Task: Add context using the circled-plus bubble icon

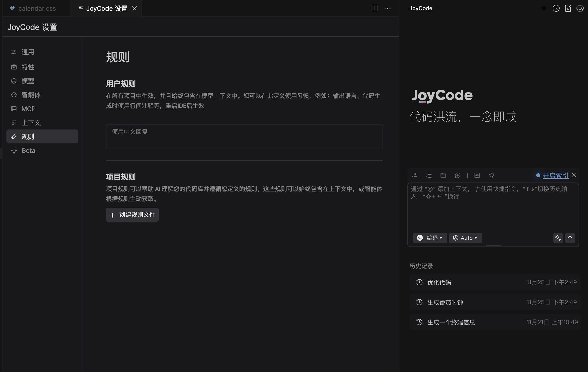Action: point(457,175)
